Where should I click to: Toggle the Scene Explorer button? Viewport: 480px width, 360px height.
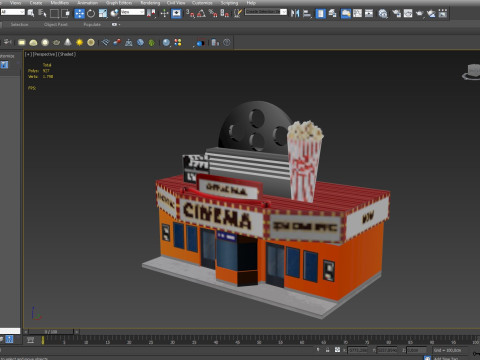[x=320, y=13]
